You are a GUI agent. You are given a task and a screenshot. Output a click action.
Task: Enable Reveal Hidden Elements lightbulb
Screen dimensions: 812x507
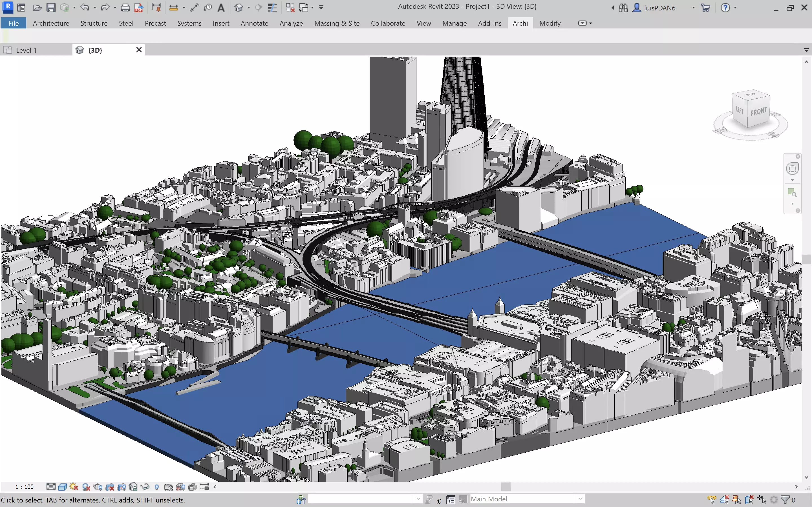(x=156, y=486)
